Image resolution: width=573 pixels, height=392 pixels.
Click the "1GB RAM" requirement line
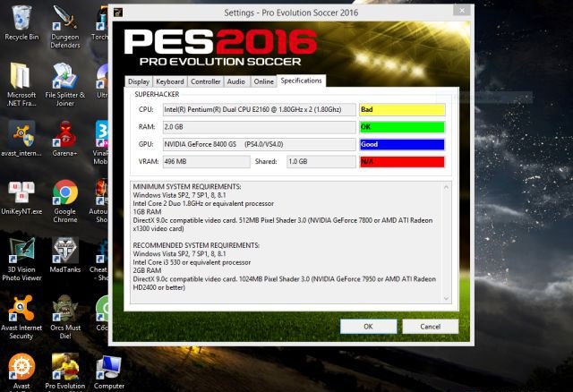(147, 212)
